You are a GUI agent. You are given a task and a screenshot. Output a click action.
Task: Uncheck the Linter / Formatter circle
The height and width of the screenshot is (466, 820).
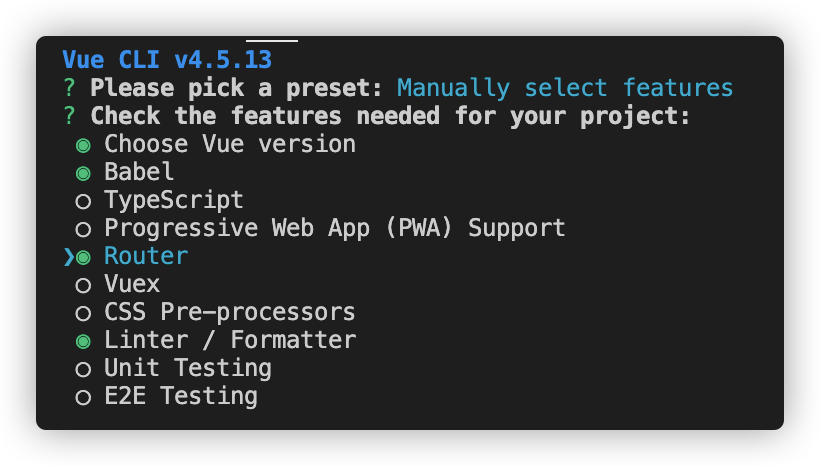click(x=83, y=341)
